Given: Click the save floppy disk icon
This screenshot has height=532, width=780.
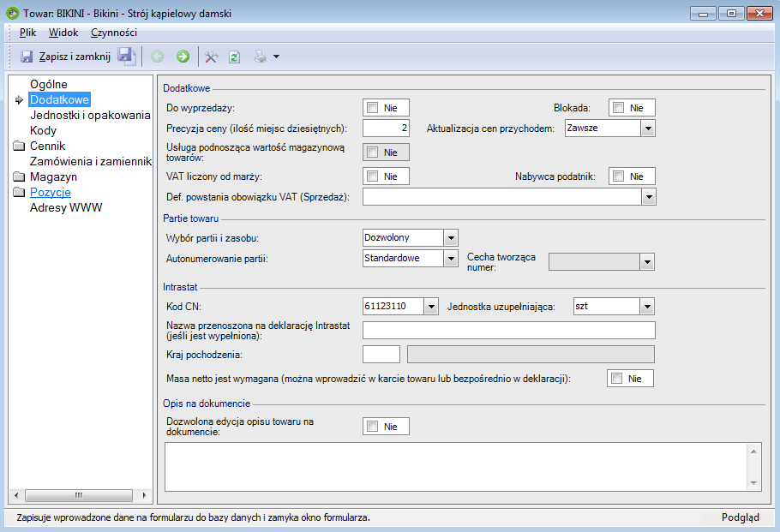Looking at the screenshot, I should pos(27,57).
